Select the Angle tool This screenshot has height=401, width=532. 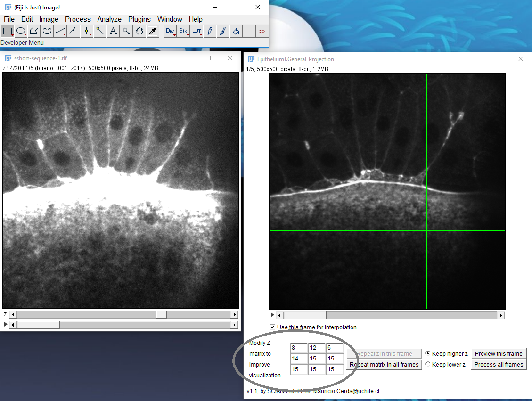point(74,31)
